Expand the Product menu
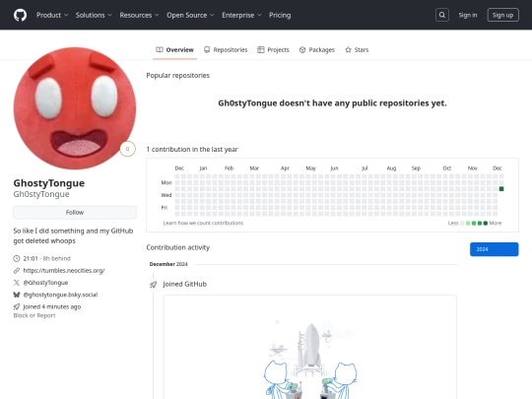The height and width of the screenshot is (399, 532). pos(52,15)
